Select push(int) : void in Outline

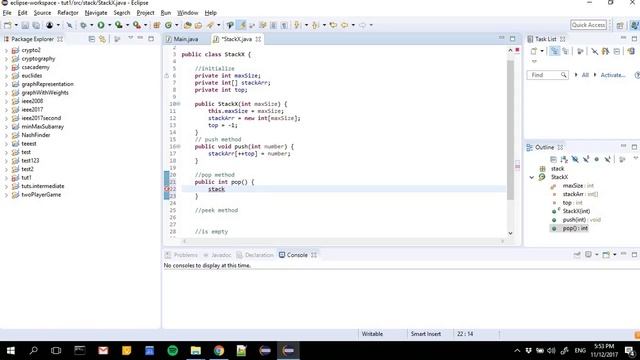pyautogui.click(x=582, y=220)
